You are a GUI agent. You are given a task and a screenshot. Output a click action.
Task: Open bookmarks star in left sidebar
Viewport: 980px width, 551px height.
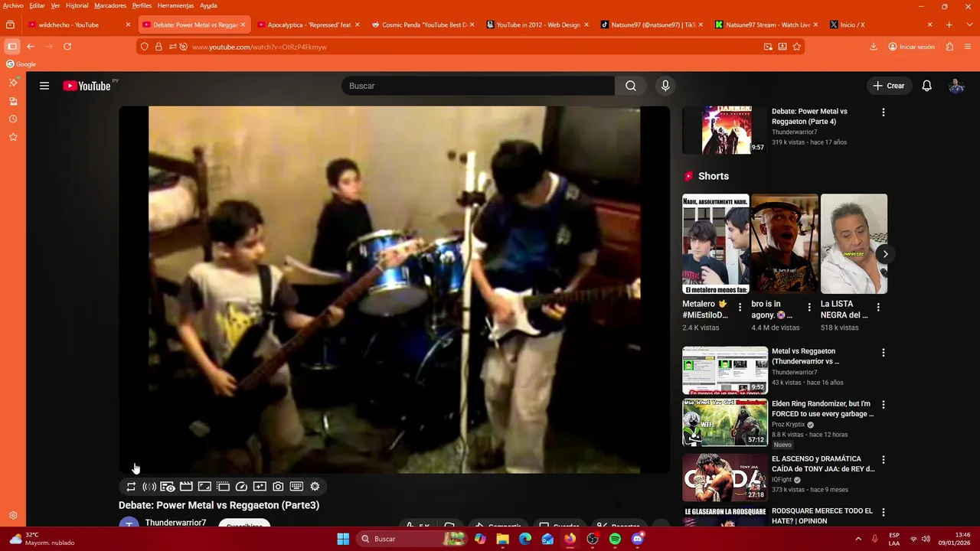(x=13, y=138)
